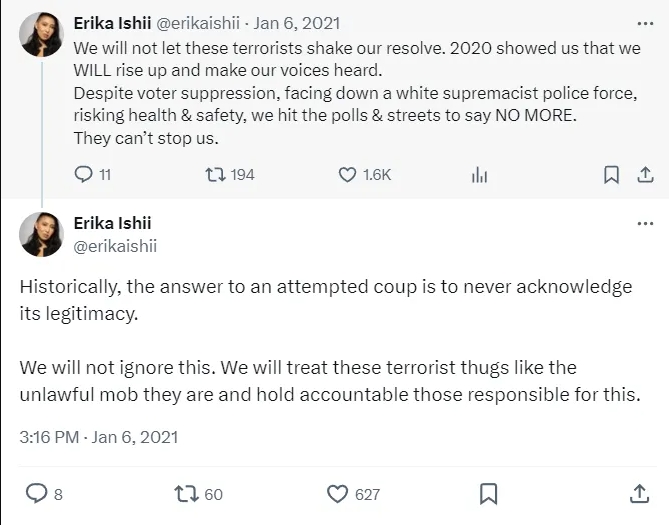This screenshot has height=525, width=669.
Task: Share the first tweet via the upload icon
Action: pos(646,175)
